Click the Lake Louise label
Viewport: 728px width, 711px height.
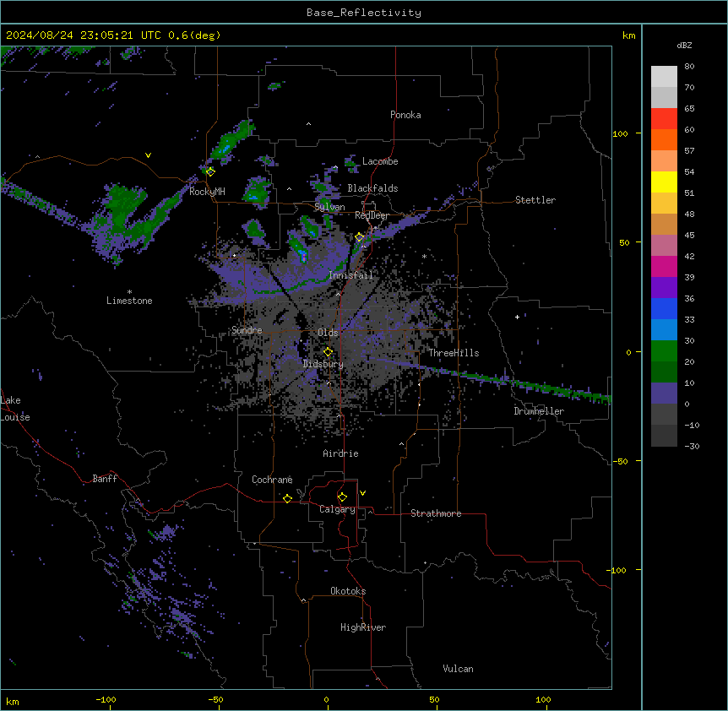pyautogui.click(x=15, y=409)
